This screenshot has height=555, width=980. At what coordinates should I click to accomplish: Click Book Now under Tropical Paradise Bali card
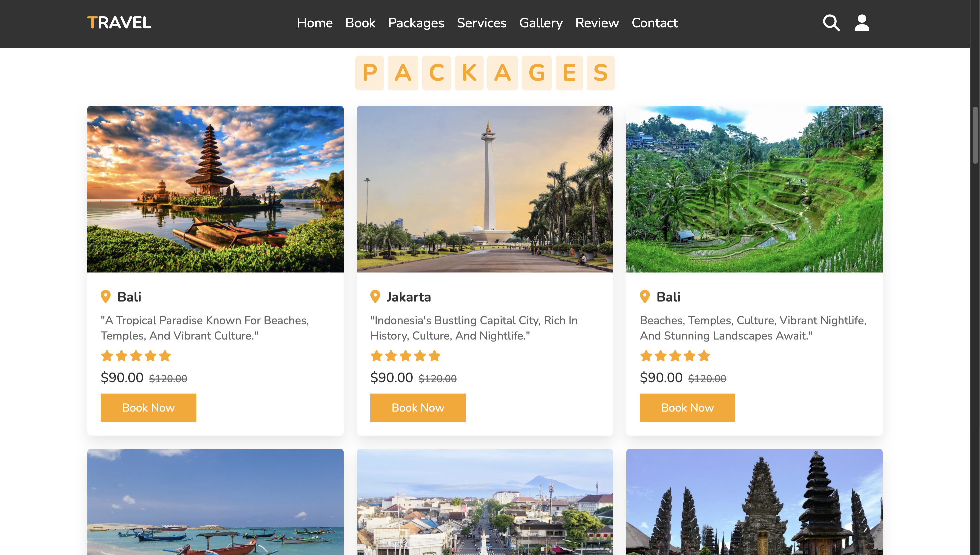[148, 408]
